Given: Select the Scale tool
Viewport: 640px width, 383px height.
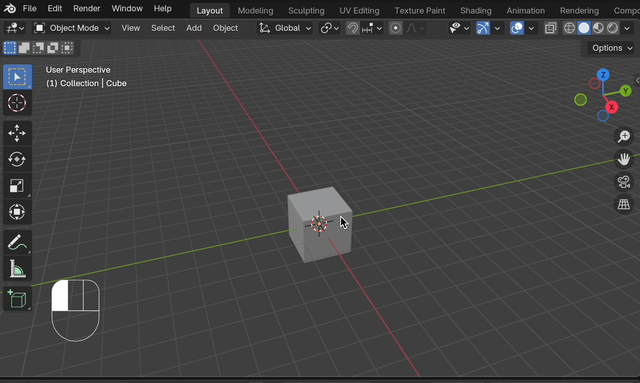Looking at the screenshot, I should point(17,186).
